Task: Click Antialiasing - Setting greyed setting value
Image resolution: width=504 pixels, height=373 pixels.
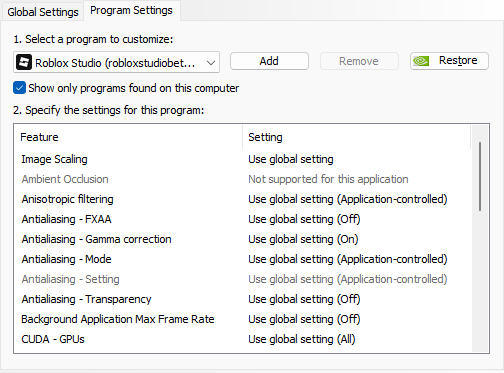Action: coord(348,279)
